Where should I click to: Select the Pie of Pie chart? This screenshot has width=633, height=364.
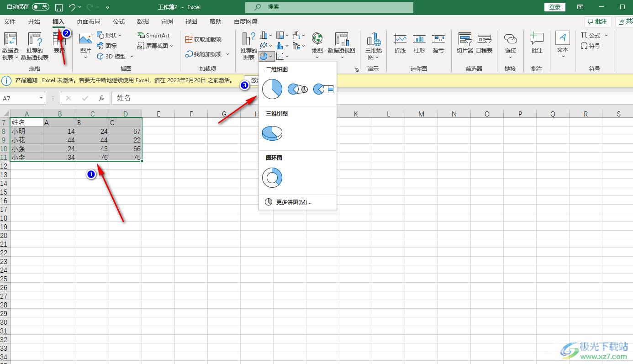[x=298, y=89]
